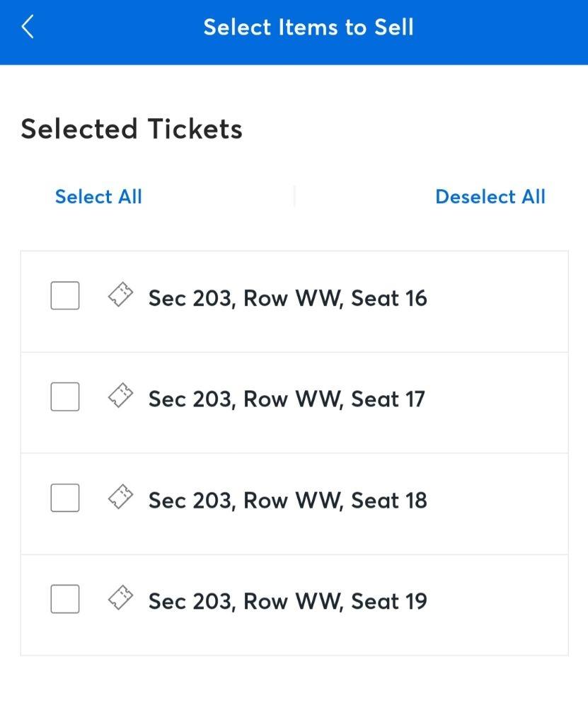This screenshot has width=588, height=708.
Task: Click the ticket icon for Seat 17
Action: click(x=120, y=396)
